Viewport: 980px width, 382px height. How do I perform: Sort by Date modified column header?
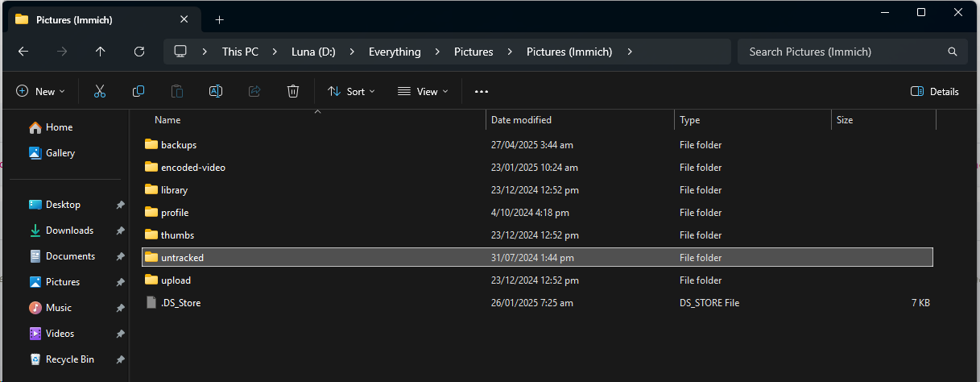(521, 120)
